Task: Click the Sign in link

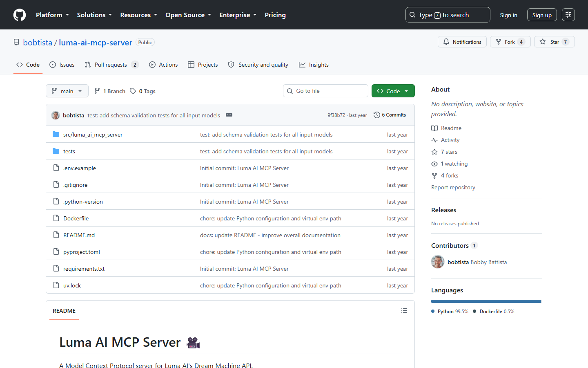Action: (508, 15)
